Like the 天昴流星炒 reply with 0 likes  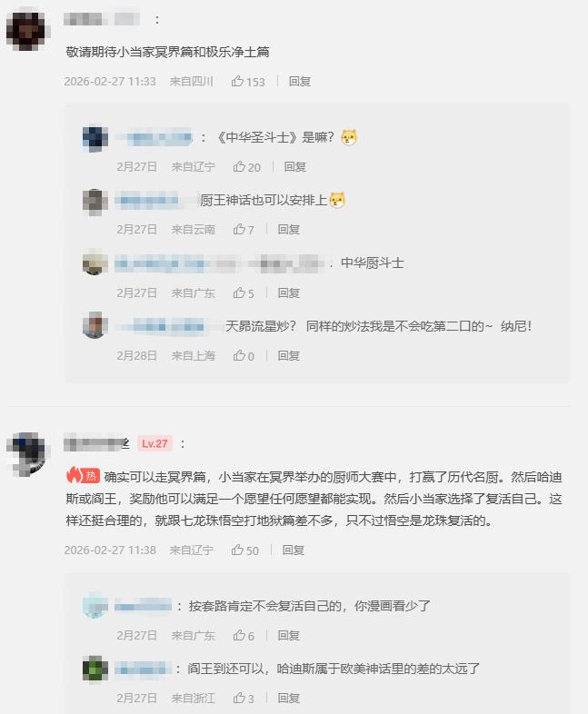point(244,355)
